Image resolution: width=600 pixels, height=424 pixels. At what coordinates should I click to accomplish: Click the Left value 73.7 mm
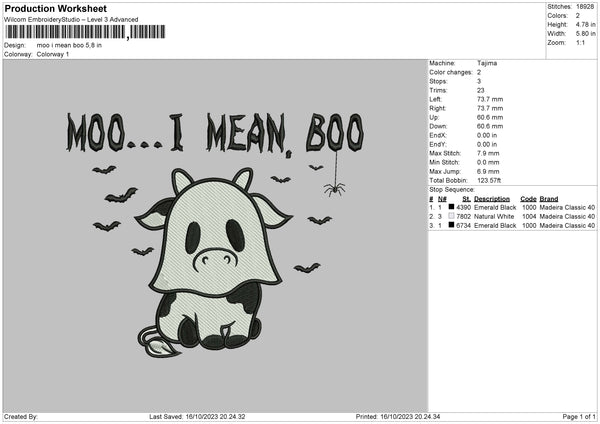[490, 99]
